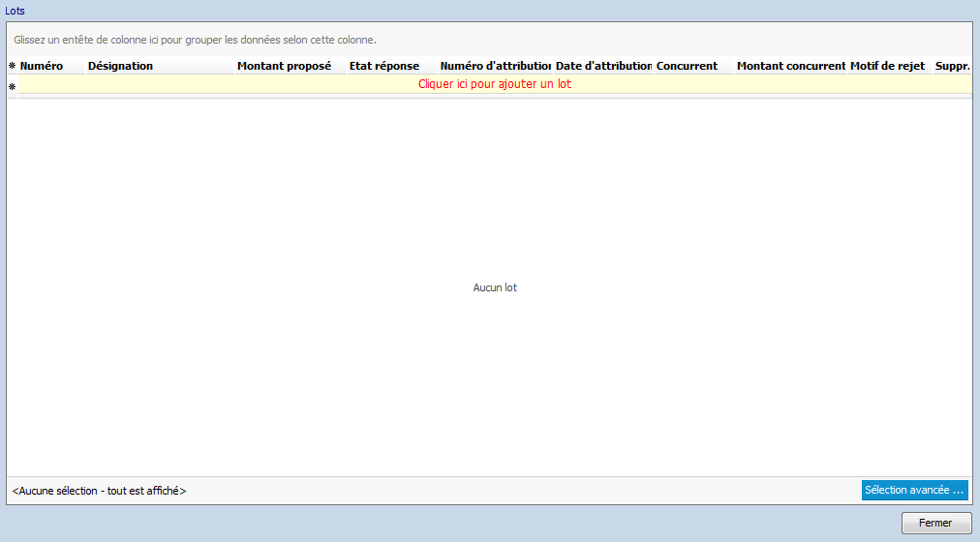Image resolution: width=980 pixels, height=542 pixels.
Task: Click the Etat réponse column header
Action: [x=392, y=66]
